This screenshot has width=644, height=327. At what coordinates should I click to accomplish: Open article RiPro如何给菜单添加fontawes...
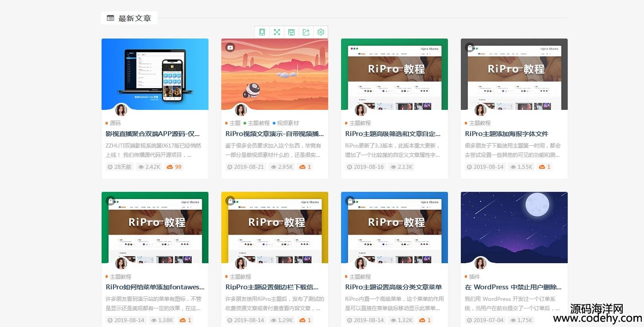pyautogui.click(x=155, y=287)
